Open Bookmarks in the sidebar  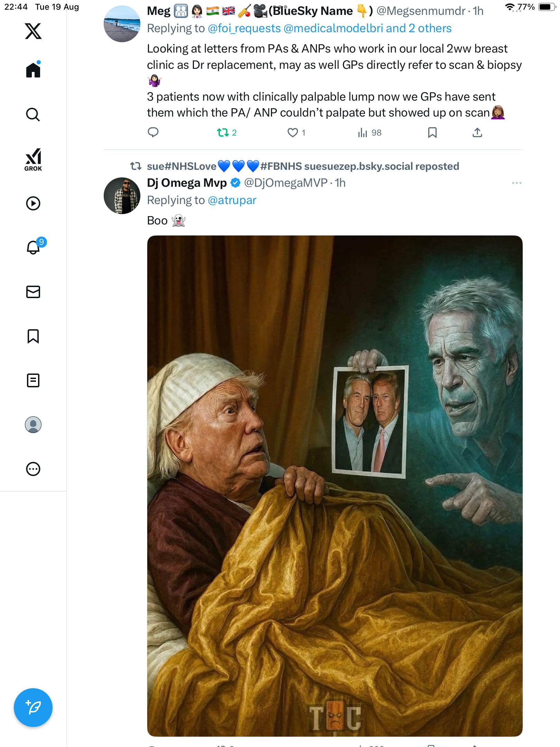coord(33,336)
